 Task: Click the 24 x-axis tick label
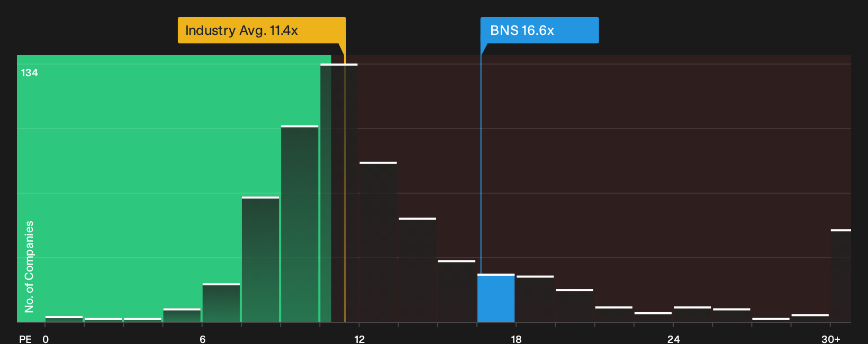point(673,339)
